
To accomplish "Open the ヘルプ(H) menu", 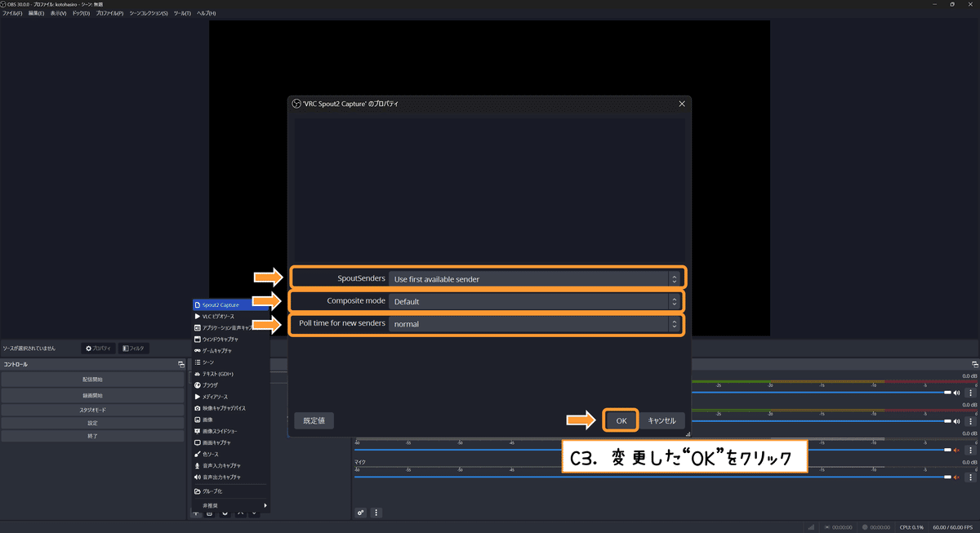I will point(207,14).
